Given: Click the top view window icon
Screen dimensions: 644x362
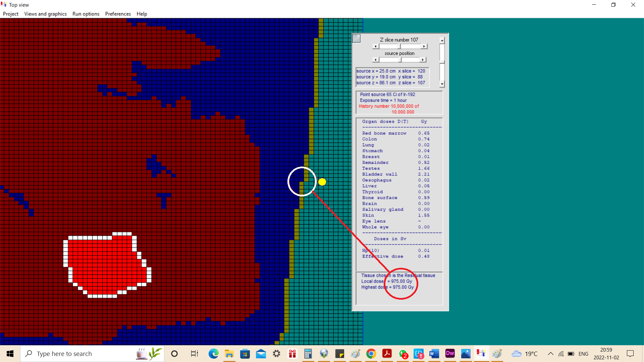Looking at the screenshot, I should coord(4,4).
